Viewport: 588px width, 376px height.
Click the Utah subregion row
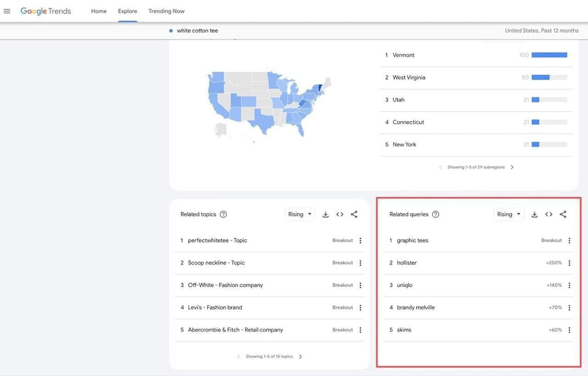pyautogui.click(x=476, y=100)
